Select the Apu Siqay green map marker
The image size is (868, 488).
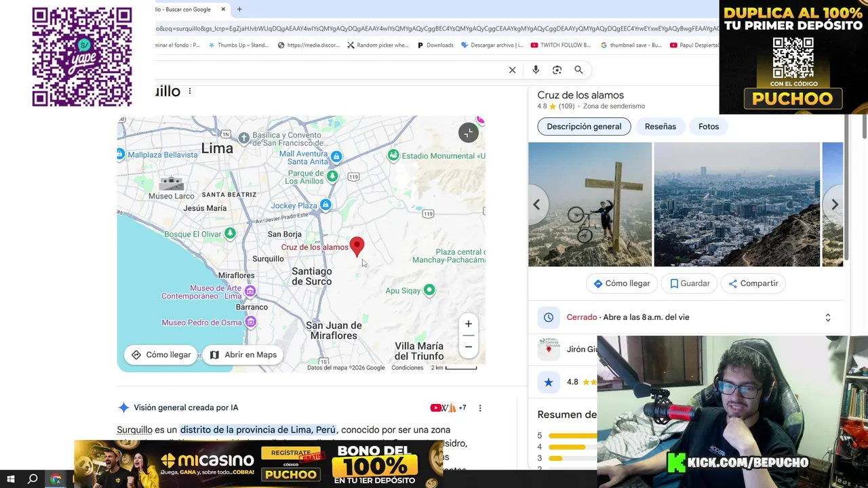[429, 290]
